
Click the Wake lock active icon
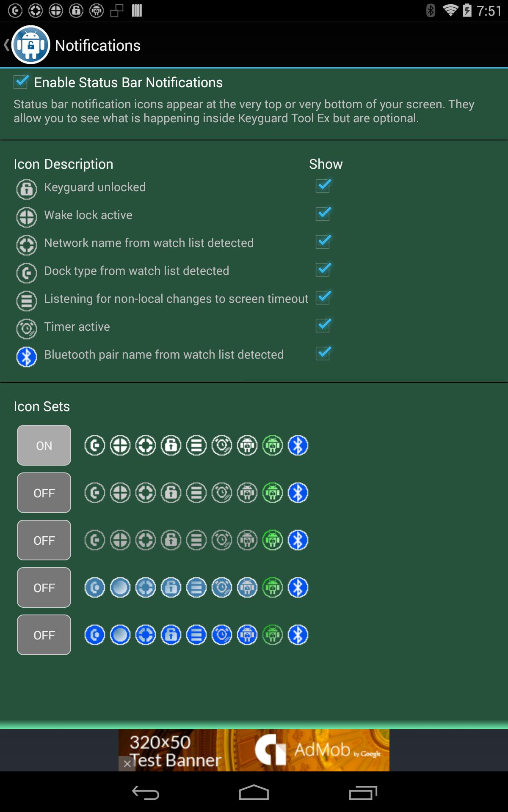[26, 217]
